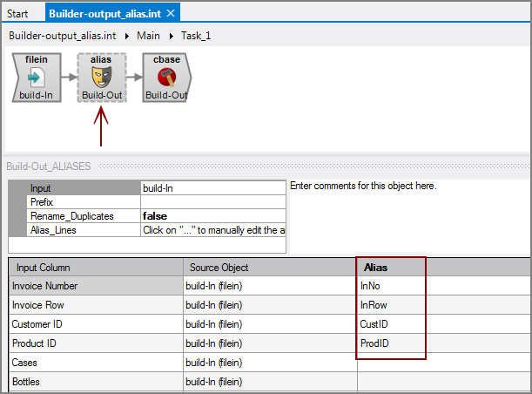Select the Prefix property label
This screenshot has width=532, height=394.
[84, 201]
